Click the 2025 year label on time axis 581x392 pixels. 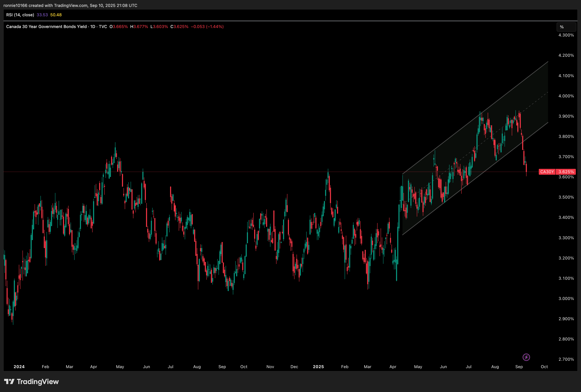click(x=318, y=367)
